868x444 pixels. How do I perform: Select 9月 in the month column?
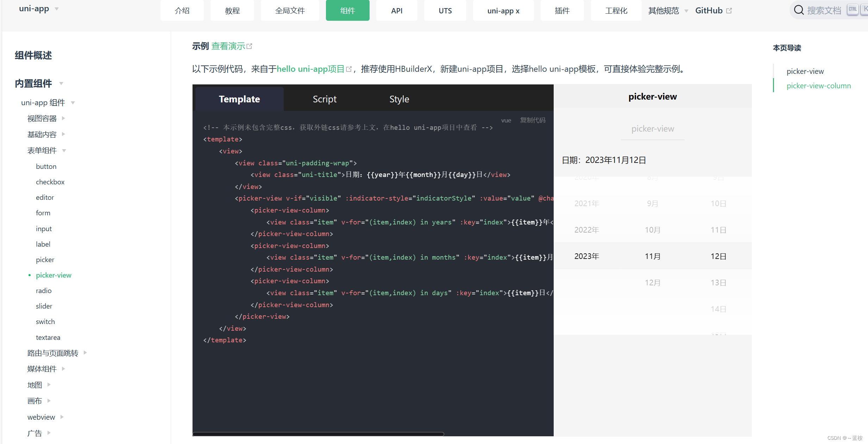click(x=653, y=203)
